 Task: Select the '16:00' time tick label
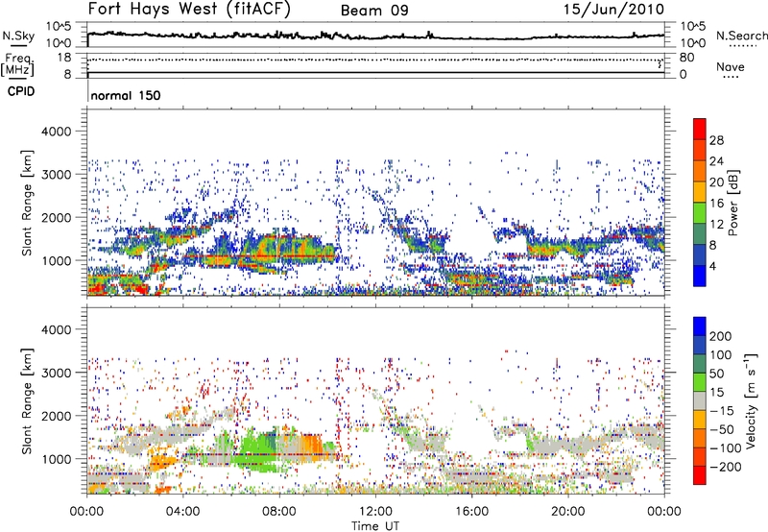coord(471,512)
